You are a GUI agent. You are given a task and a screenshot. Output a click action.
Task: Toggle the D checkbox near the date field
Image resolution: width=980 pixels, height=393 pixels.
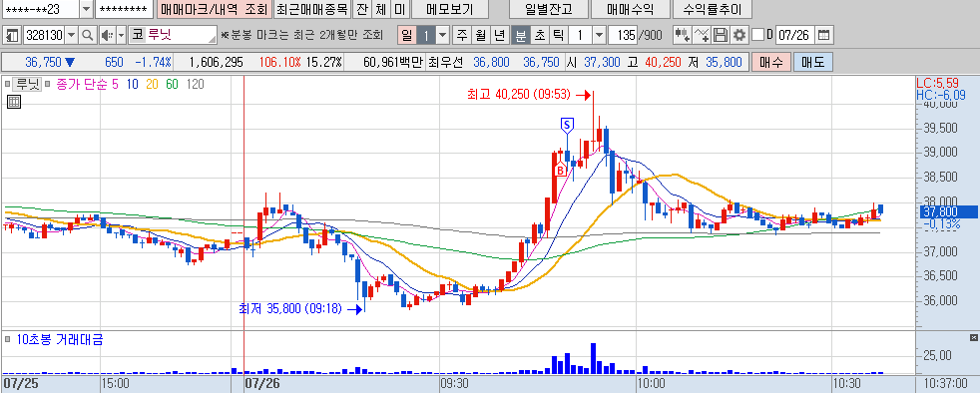tap(757, 35)
